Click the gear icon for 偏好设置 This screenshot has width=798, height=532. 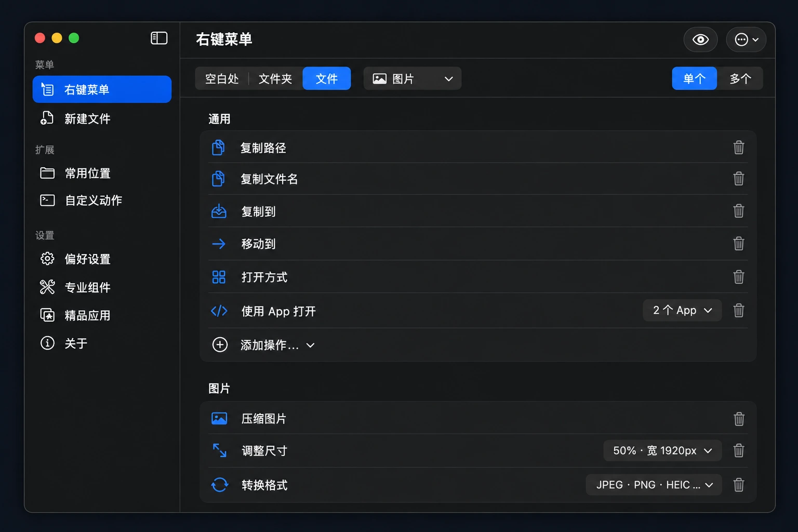pos(47,259)
